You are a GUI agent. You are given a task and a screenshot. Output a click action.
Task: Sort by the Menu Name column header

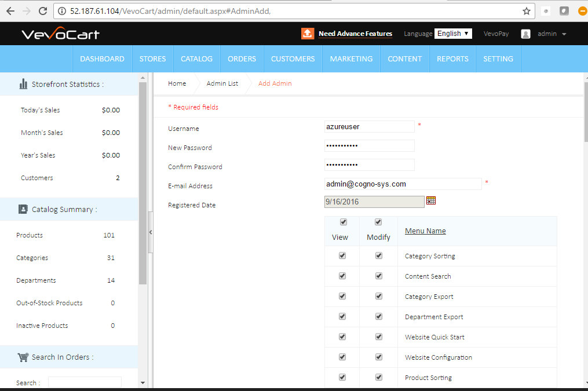tap(425, 231)
